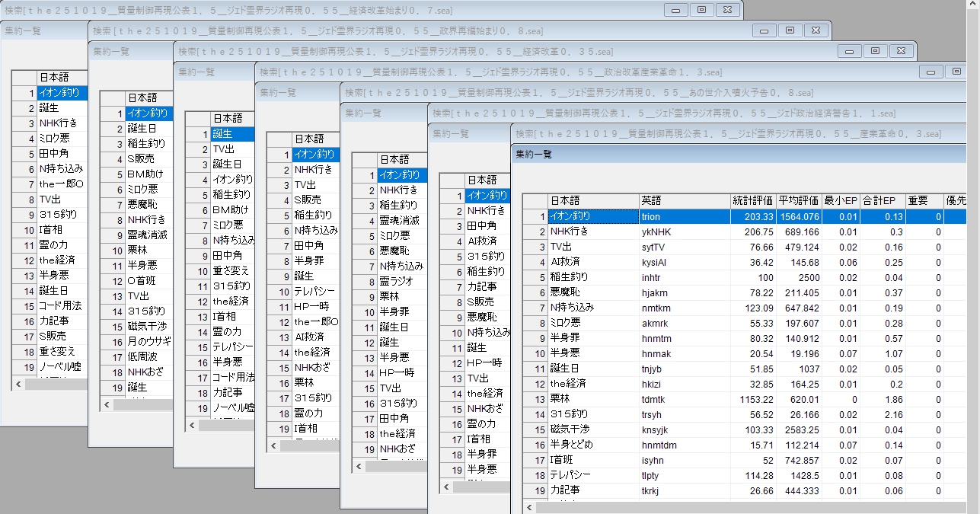The image size is (980, 514).
Task: Click the cell containing knsyjk
Action: [685, 429]
